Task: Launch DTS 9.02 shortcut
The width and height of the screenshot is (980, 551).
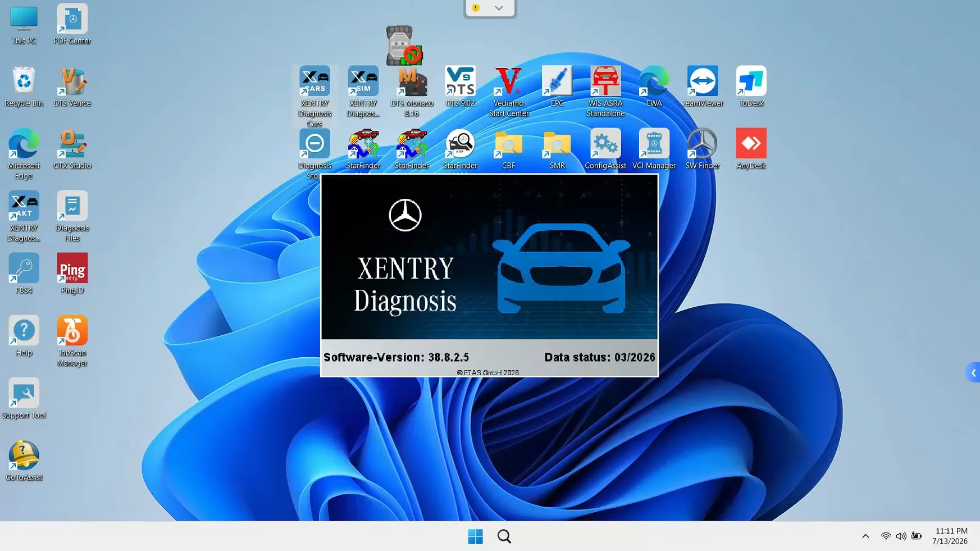Action: pos(460,82)
